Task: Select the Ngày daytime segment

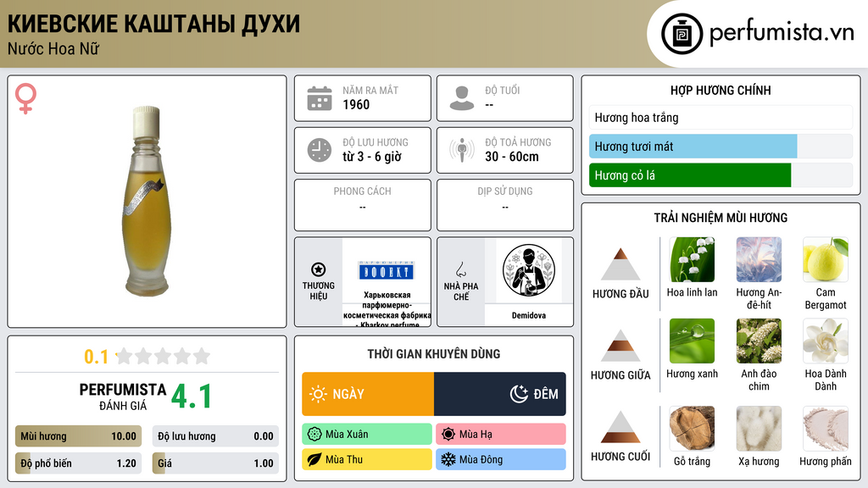Action: click(368, 394)
